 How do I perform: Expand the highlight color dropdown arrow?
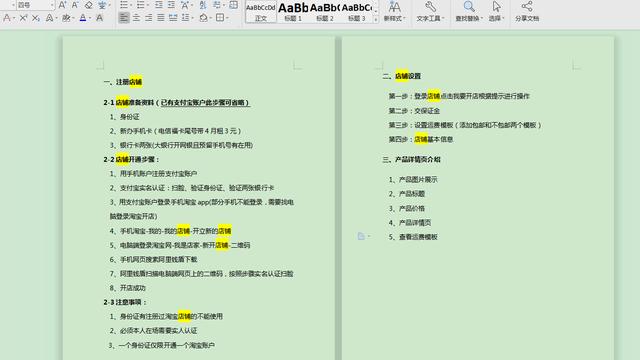(x=73, y=18)
